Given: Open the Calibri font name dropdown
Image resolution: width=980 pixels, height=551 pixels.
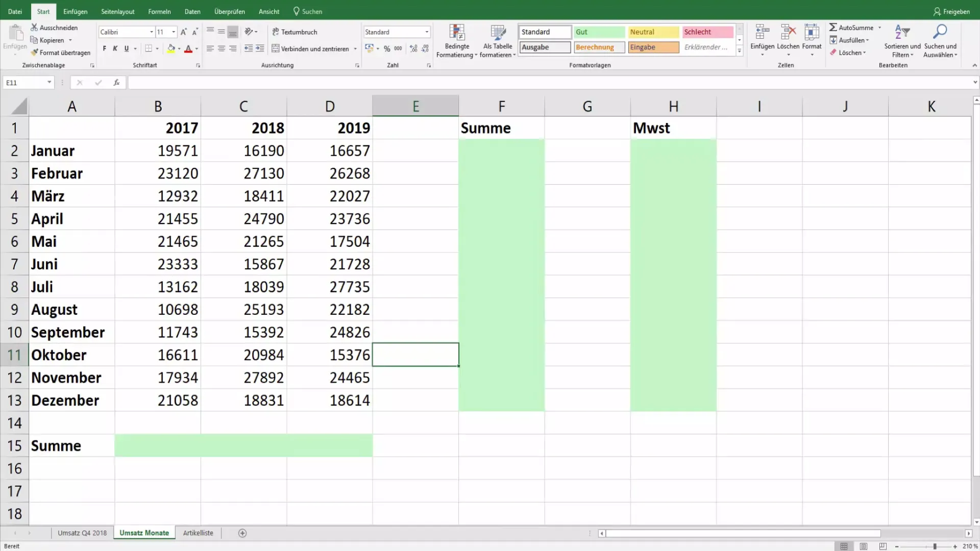Looking at the screenshot, I should coord(151,32).
